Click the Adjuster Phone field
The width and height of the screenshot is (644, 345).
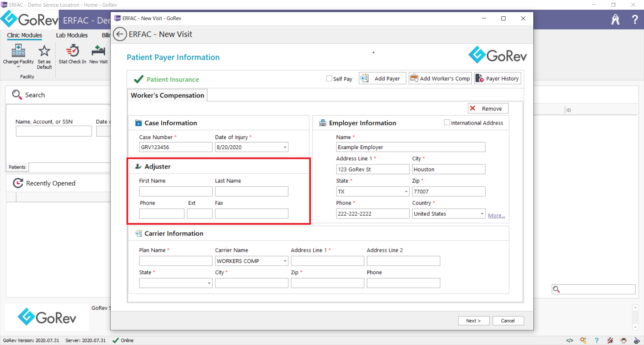pyautogui.click(x=162, y=213)
